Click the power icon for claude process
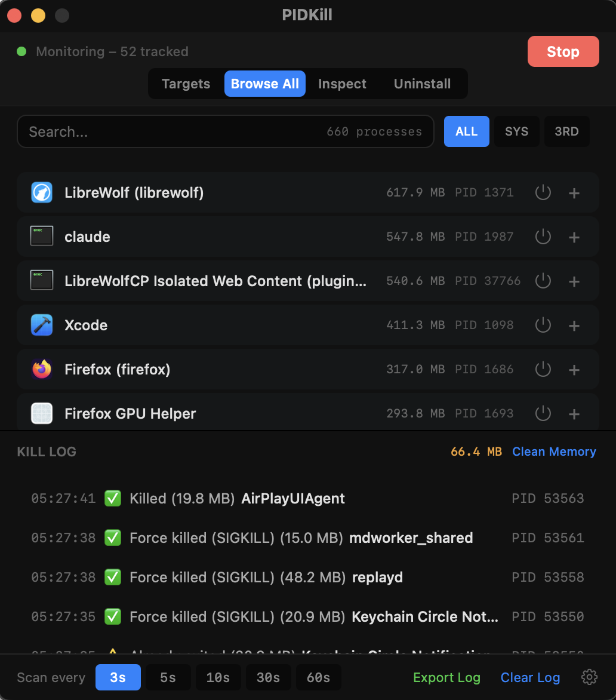The image size is (616, 700). click(543, 237)
